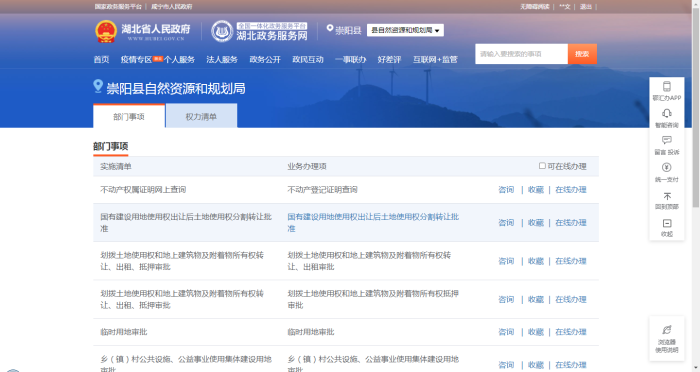This screenshot has height=372, width=700.
Task: Open 划拨土地…所有权抵押审批 business item
Action: [373, 299]
